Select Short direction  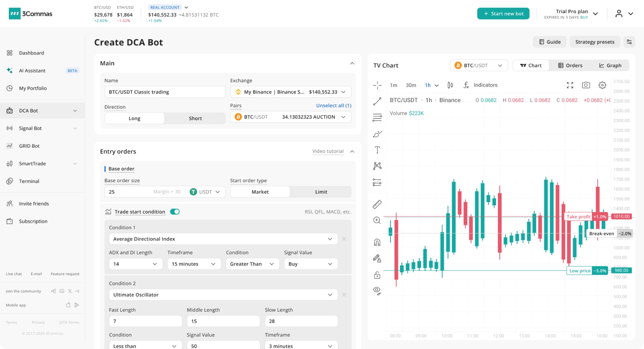click(x=195, y=118)
